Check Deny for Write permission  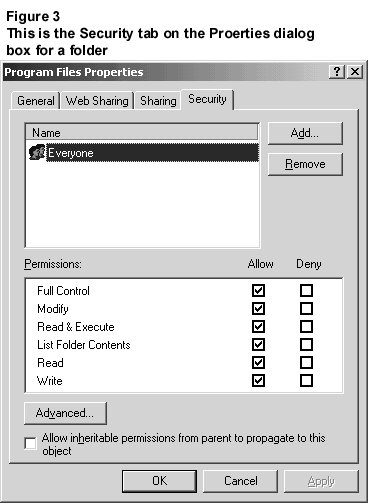pyautogui.click(x=306, y=380)
